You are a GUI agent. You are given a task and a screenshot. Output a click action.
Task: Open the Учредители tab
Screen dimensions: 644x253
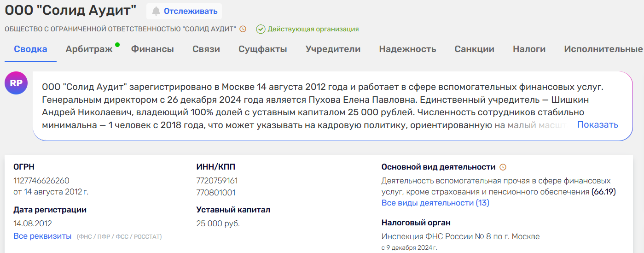click(x=333, y=49)
